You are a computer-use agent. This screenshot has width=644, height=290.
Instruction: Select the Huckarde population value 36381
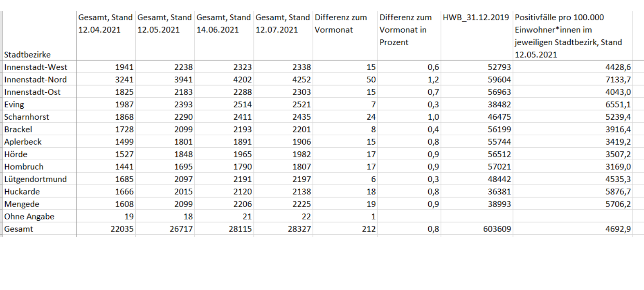click(499, 192)
